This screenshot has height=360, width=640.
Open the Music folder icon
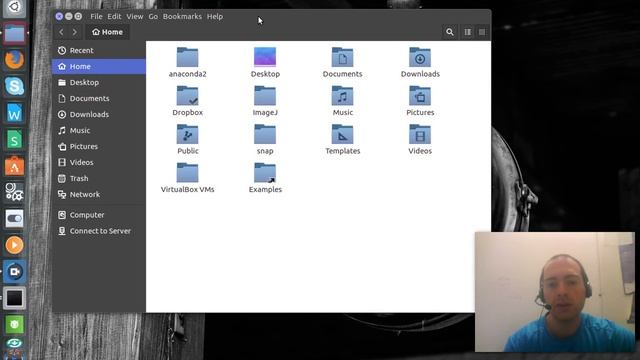coord(342,96)
